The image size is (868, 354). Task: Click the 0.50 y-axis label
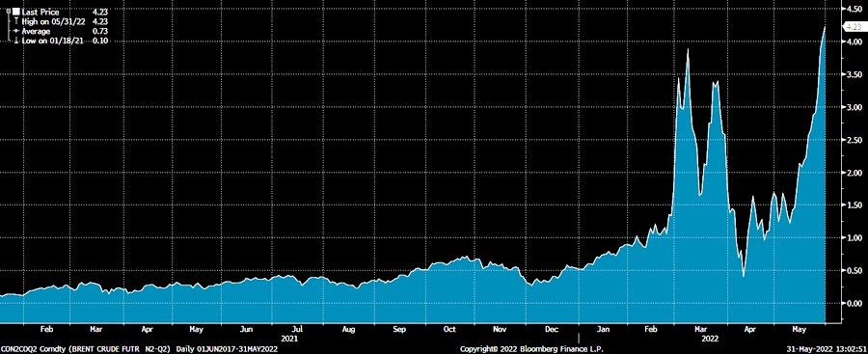[854, 270]
